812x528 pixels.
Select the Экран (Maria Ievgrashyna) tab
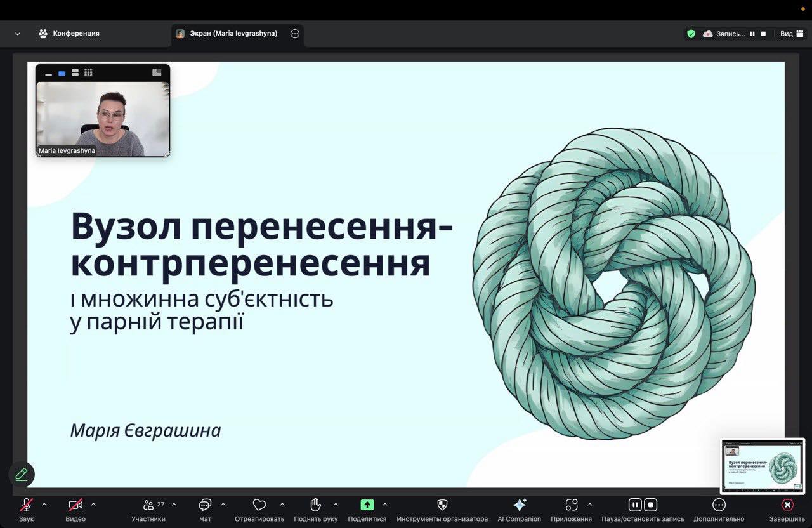[232, 34]
